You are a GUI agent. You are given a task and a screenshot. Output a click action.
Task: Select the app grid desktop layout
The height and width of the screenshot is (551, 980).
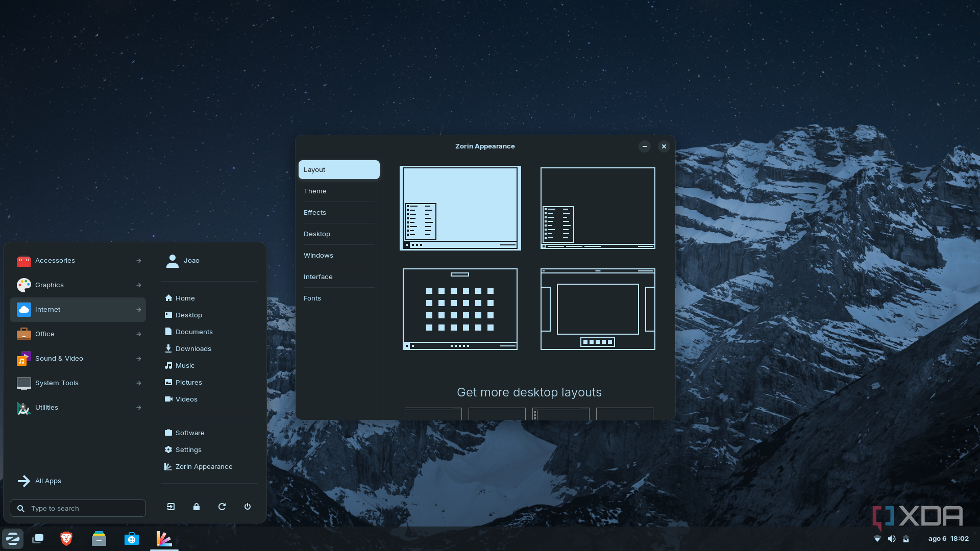(x=460, y=309)
